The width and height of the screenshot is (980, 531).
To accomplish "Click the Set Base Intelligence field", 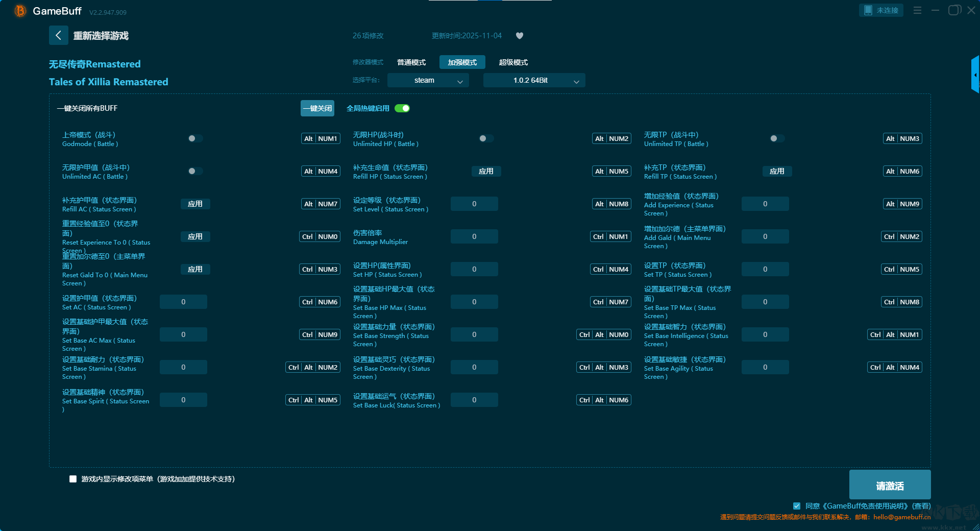I will point(765,334).
